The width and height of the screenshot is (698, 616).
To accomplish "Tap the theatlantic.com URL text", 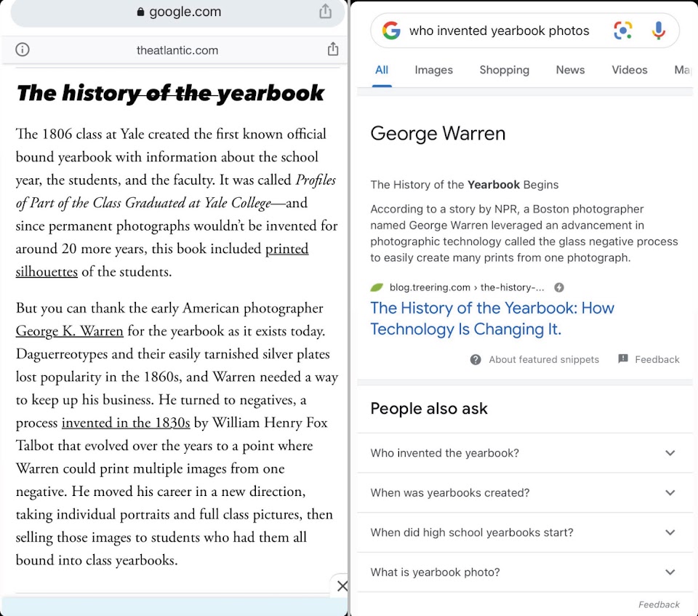I will click(x=177, y=50).
